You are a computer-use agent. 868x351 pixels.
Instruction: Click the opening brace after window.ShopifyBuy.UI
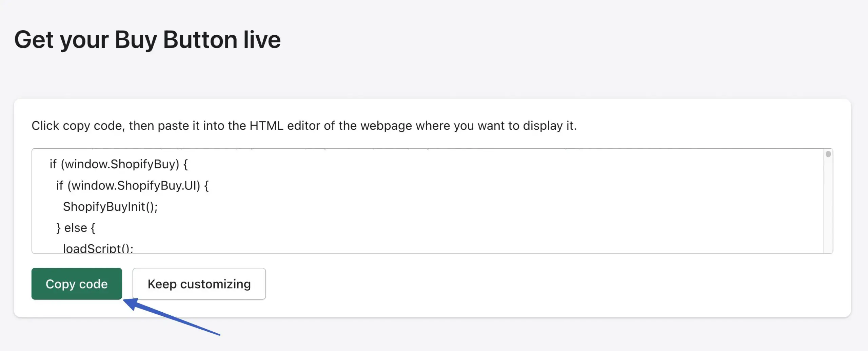206,186
